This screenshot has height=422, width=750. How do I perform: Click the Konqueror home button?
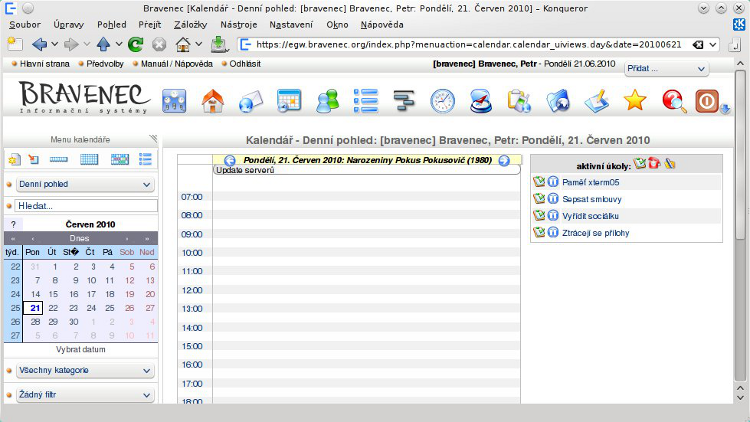pos(183,44)
